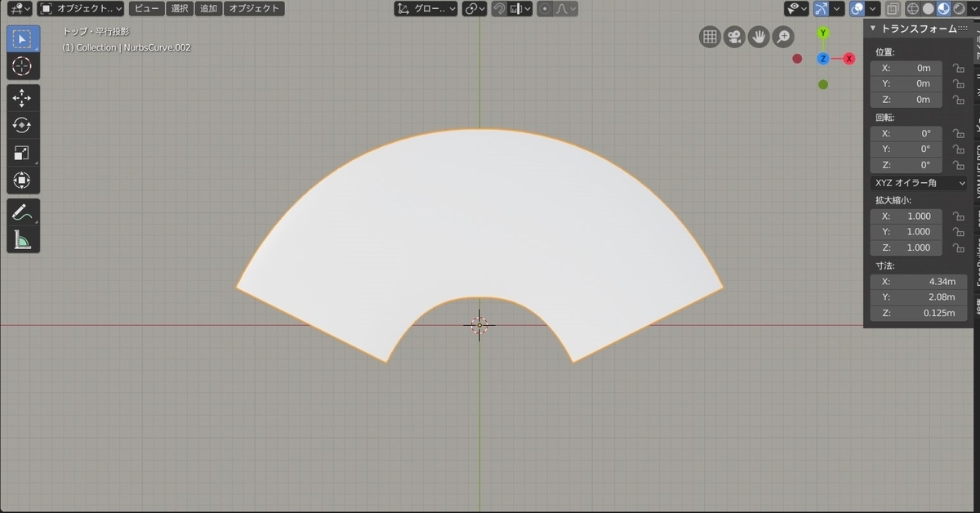Select the Annotate tool
The image size is (980, 513).
tap(23, 213)
